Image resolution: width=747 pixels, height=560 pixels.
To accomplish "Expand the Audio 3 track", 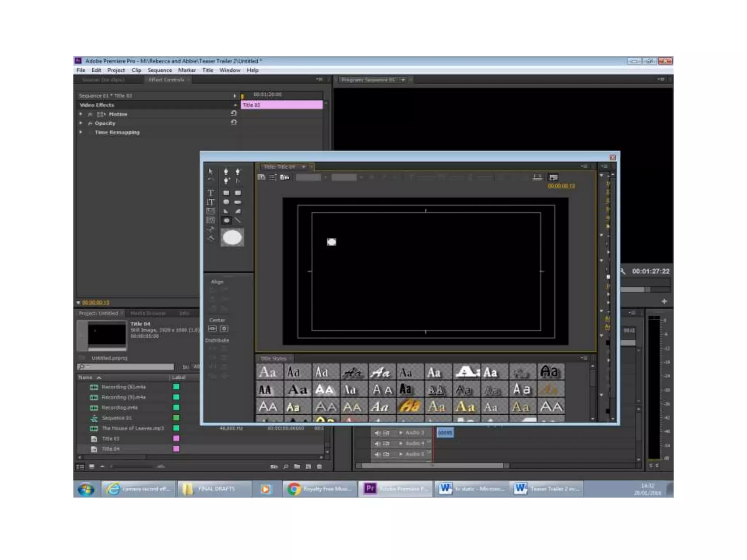I will pyautogui.click(x=401, y=433).
